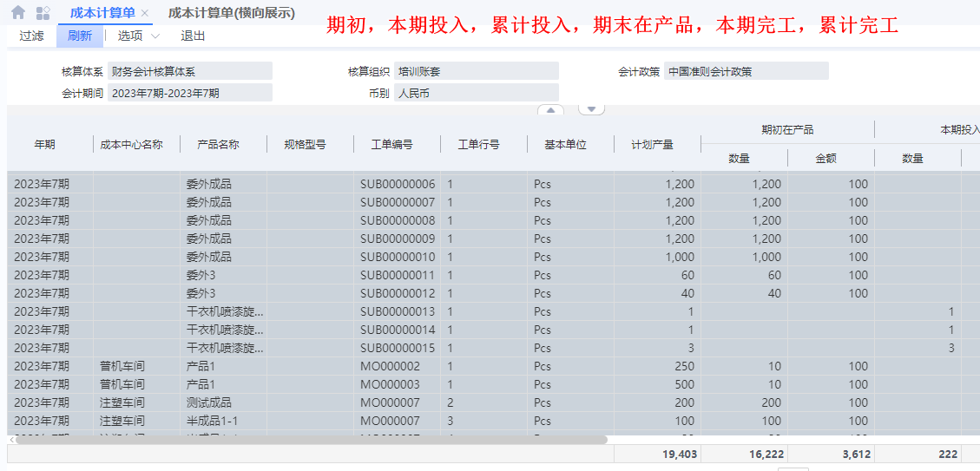980x471 pixels.
Task: Expand the 选项 dropdown menu
Action: (x=139, y=36)
